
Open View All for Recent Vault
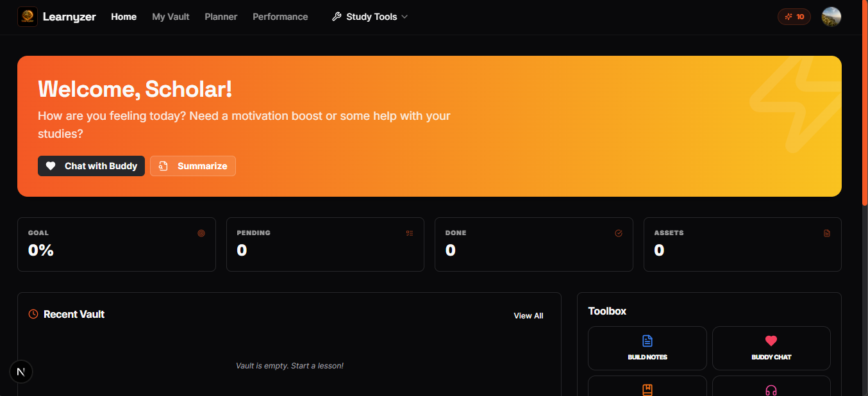[x=528, y=315]
